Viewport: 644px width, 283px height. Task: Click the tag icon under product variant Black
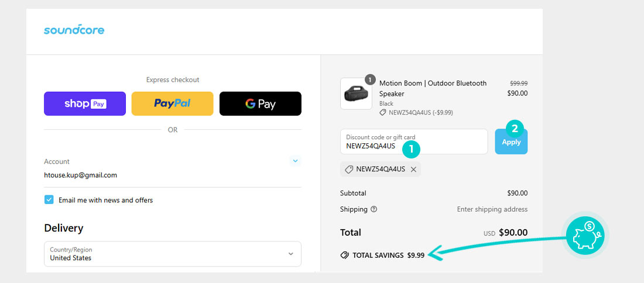pos(383,112)
